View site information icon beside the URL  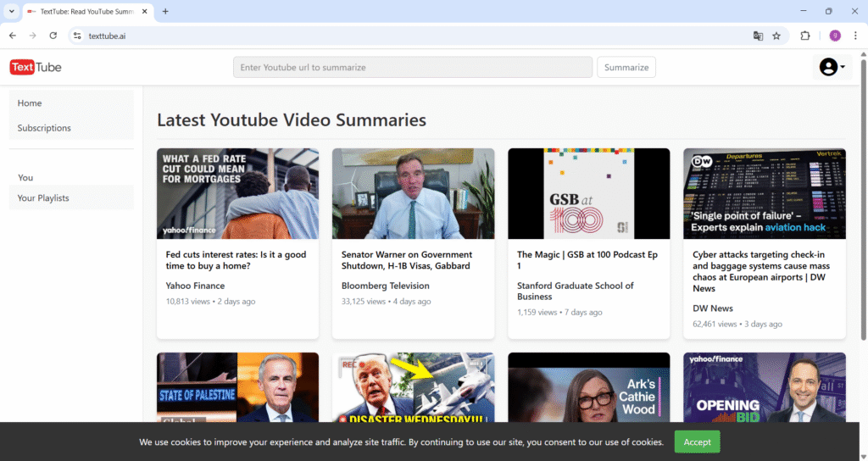[x=76, y=36]
